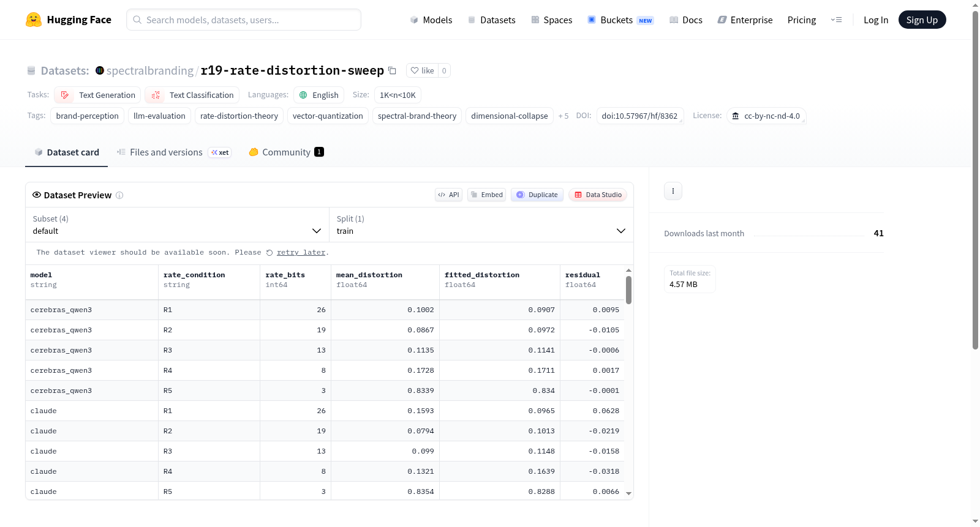The width and height of the screenshot is (980, 527).
Task: Click the DOI doi:10.57967/hf/8362 badge
Action: 639,116
